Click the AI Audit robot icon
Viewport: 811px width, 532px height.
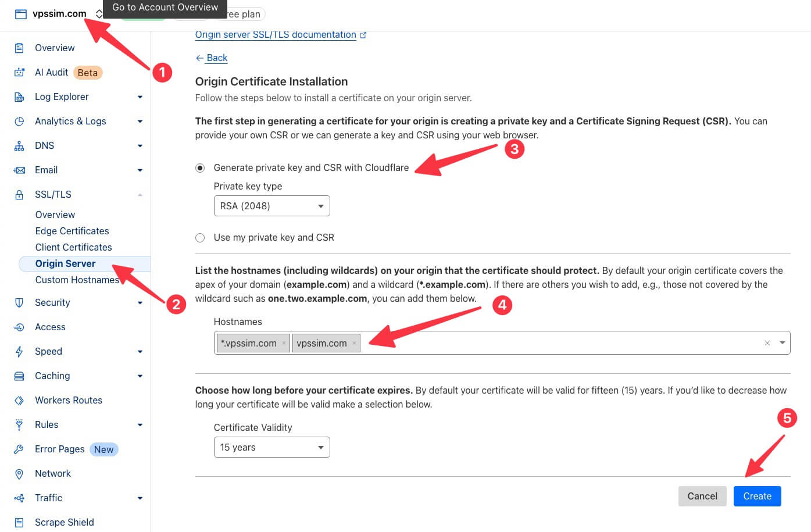coord(19,72)
